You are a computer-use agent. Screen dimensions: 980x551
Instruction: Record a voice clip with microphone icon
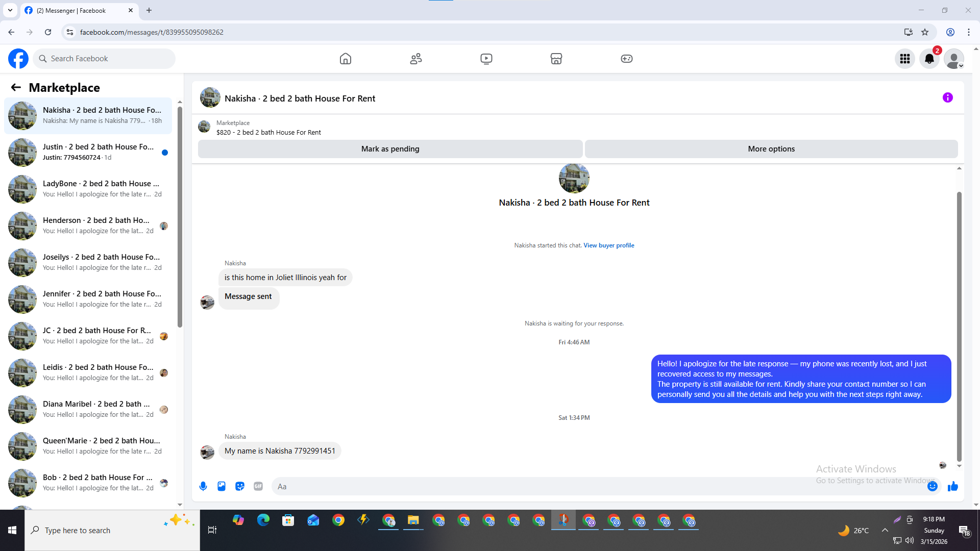(x=203, y=486)
